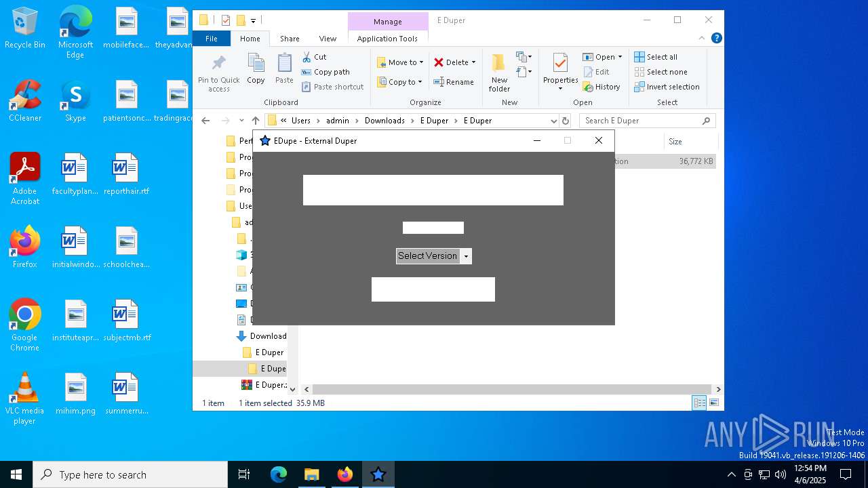Click Downloads in the address breadcrumb

(384, 121)
